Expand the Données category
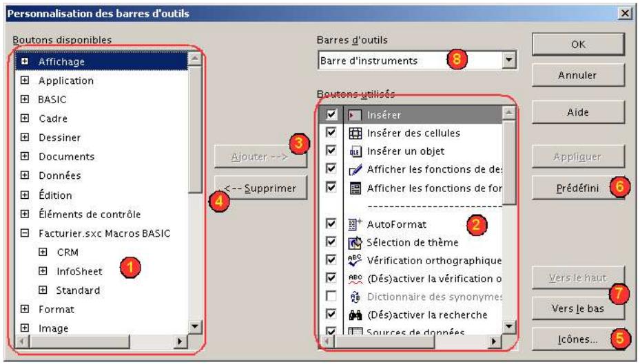Screen dimensions: 640x364 coord(25,175)
